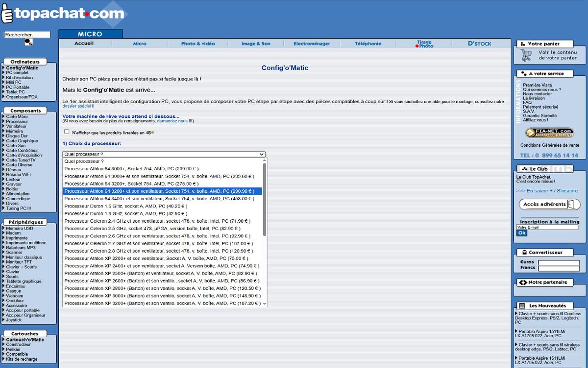
Task: Select Athlon XP 3200+ Barton option
Action: (162, 303)
